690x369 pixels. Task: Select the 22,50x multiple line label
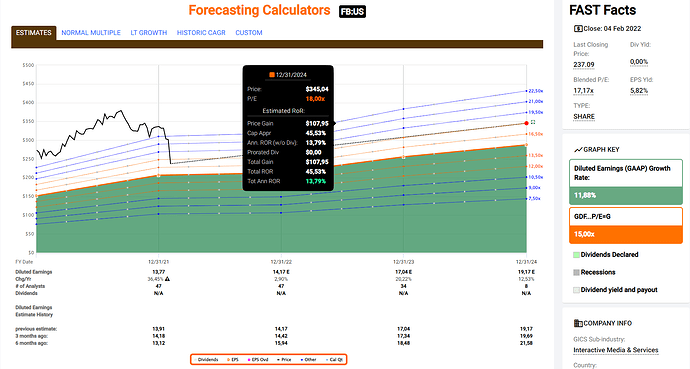[536, 91]
